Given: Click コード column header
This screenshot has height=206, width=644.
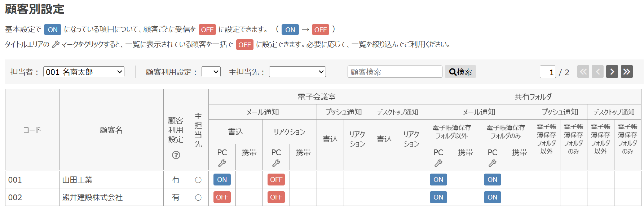Looking at the screenshot, I should click(x=32, y=130).
